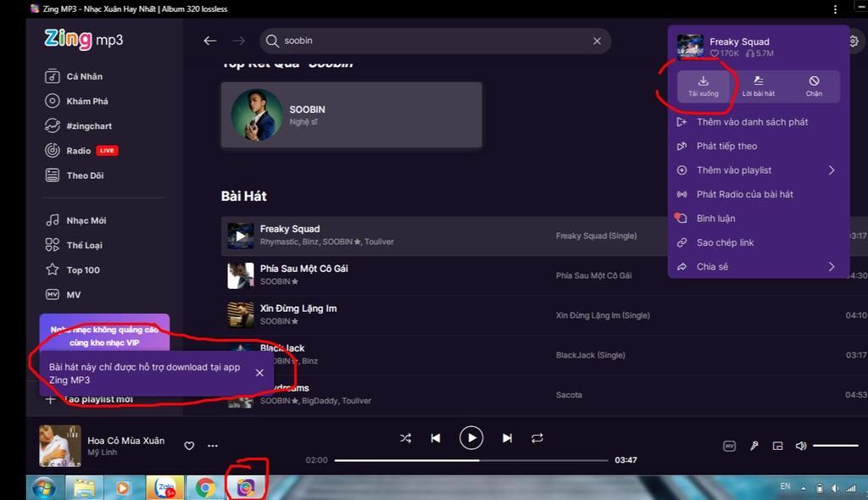The width and height of the screenshot is (868, 500).
Task: Open karaoke lyrics microphone icon
Action: 754,446
